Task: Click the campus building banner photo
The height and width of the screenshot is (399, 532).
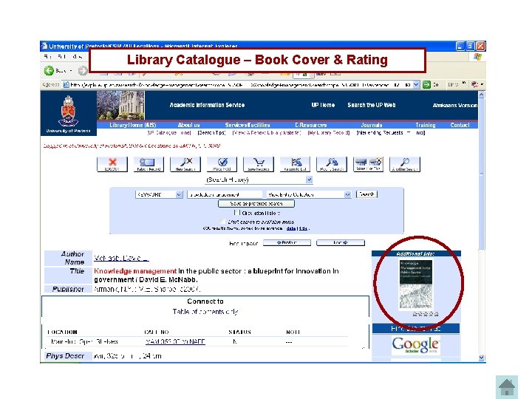Action: [x=120, y=105]
